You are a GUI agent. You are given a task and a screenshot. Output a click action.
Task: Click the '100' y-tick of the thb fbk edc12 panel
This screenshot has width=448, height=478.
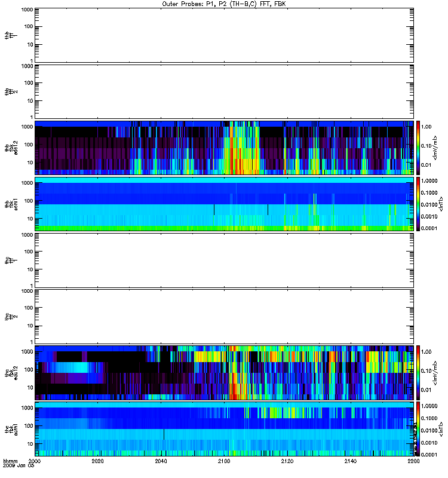click(x=29, y=145)
